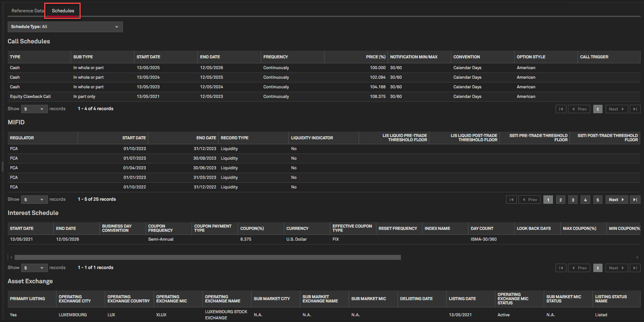The image size is (644, 322).
Task: Go to last page of Call Schedules
Action: (x=635, y=109)
